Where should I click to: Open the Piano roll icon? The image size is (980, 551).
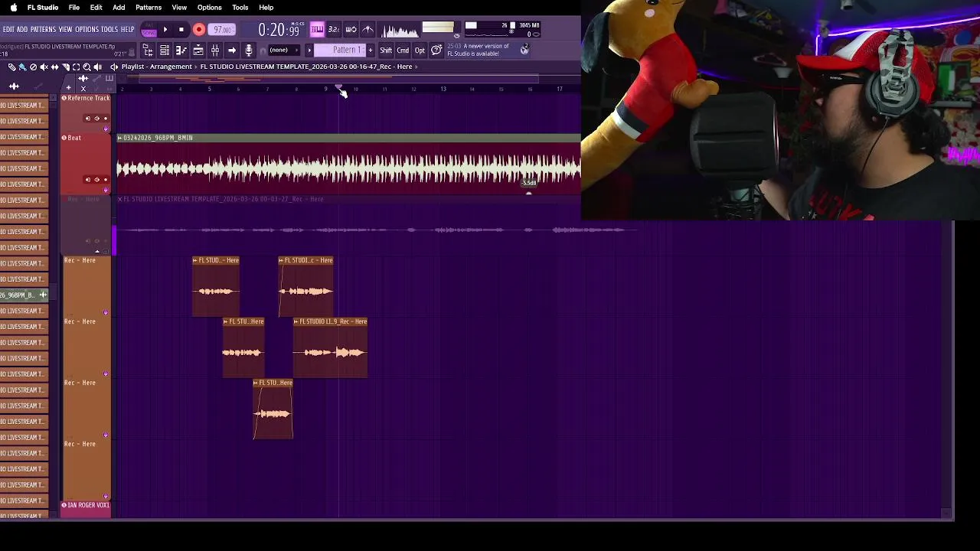tap(181, 51)
